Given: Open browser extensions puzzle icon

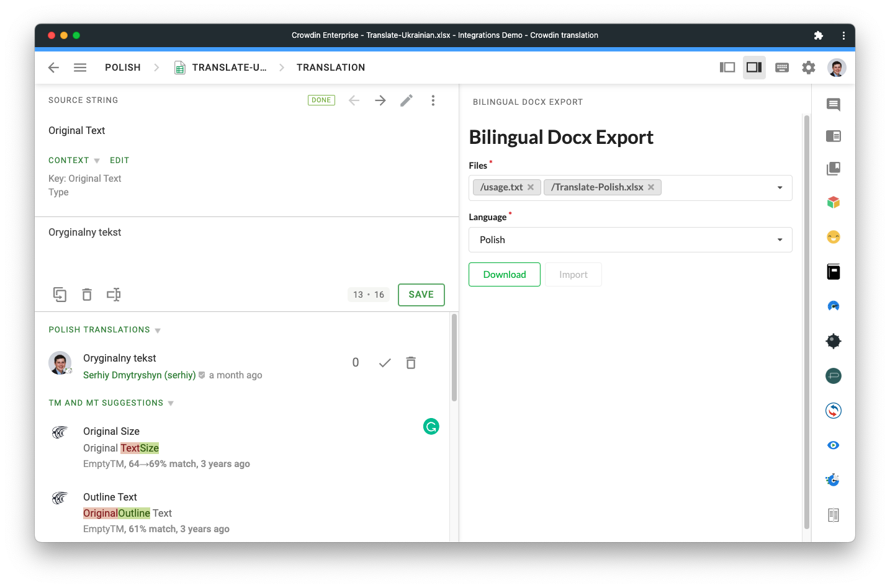Looking at the screenshot, I should click(x=818, y=35).
